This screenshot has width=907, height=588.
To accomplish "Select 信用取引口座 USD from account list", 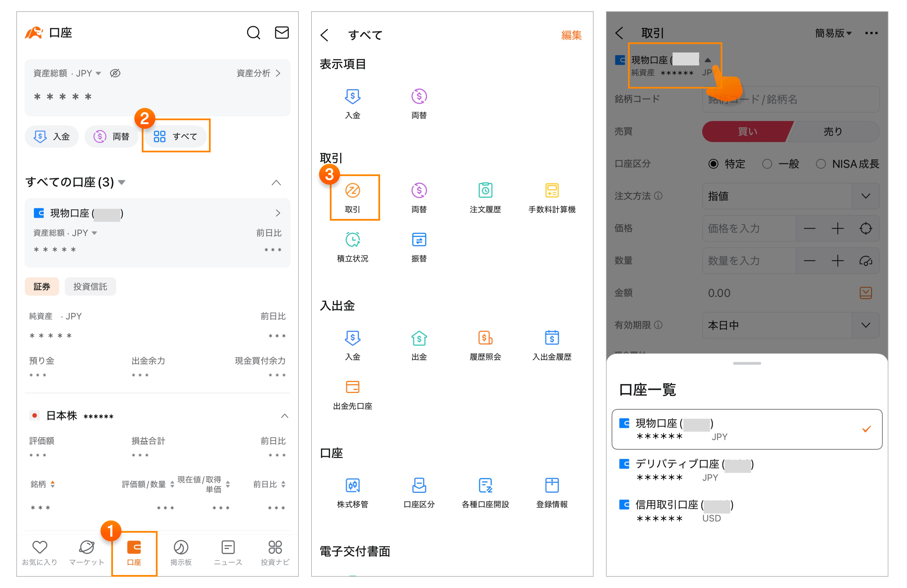I will tap(747, 511).
